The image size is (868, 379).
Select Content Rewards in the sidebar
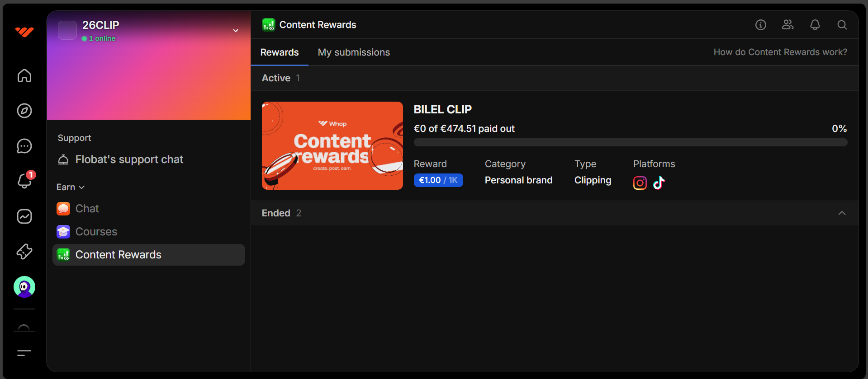coord(149,255)
